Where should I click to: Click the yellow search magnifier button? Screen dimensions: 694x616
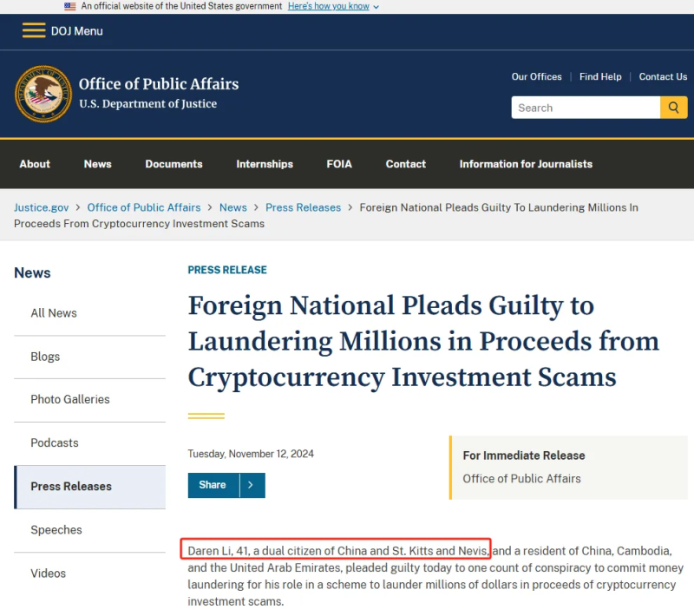pos(674,108)
